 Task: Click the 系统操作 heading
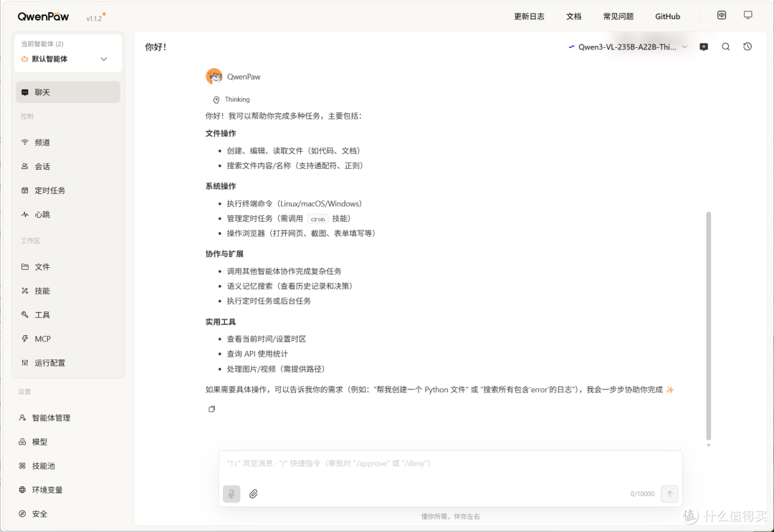coord(221,186)
